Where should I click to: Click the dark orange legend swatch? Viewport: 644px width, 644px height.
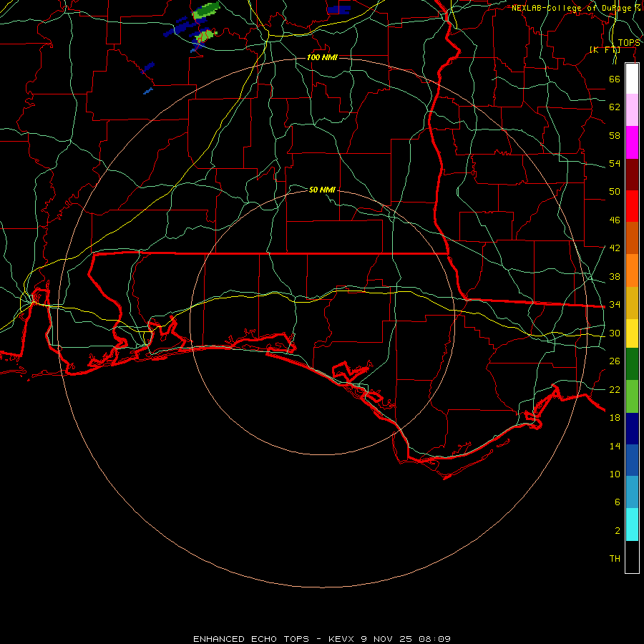pyautogui.click(x=632, y=238)
